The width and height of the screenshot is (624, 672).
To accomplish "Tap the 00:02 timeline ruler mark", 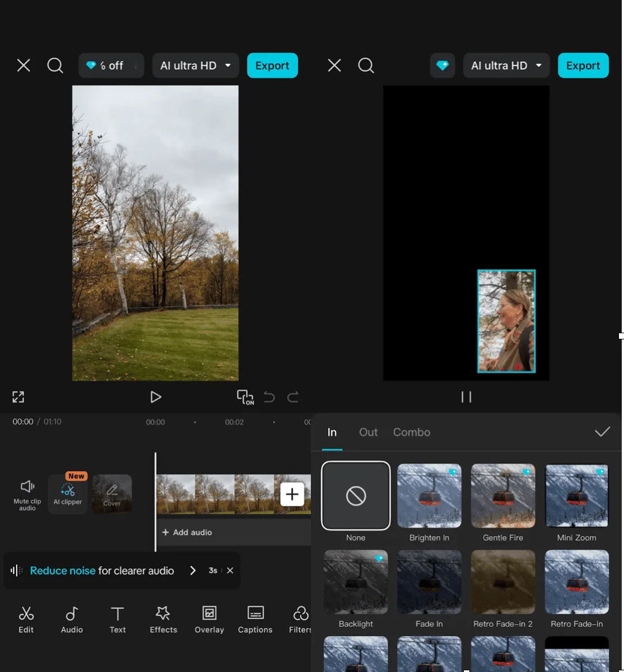I will point(234,422).
